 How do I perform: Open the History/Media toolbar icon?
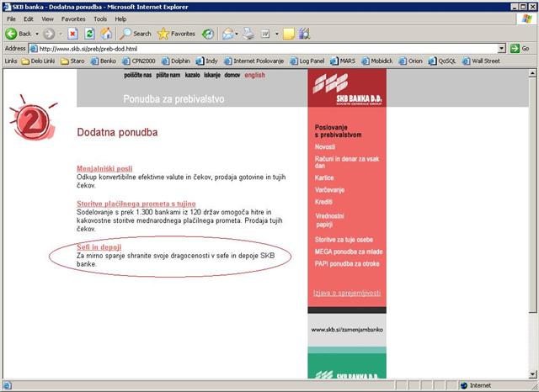[208, 34]
